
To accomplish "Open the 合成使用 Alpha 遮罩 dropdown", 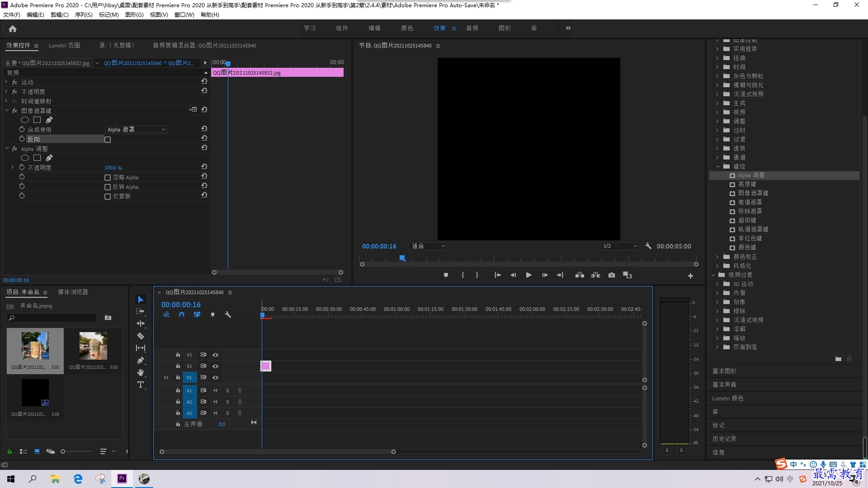I will pyautogui.click(x=136, y=130).
